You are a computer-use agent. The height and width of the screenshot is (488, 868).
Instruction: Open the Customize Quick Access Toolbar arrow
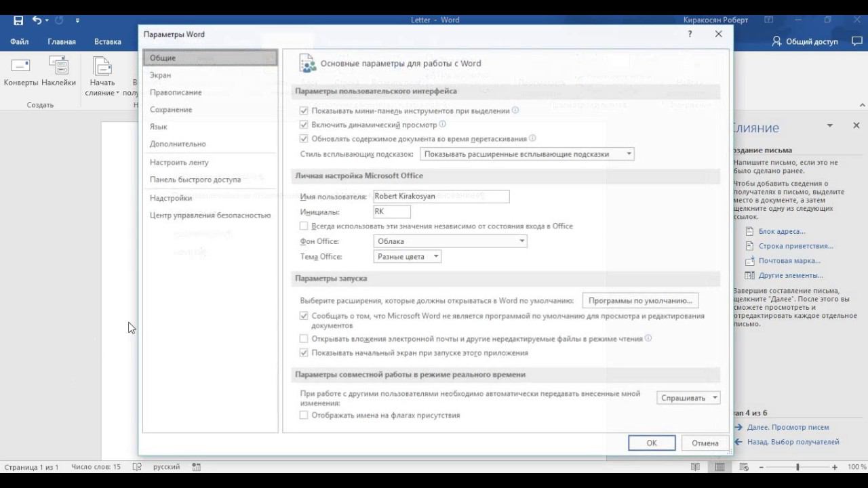coord(77,21)
